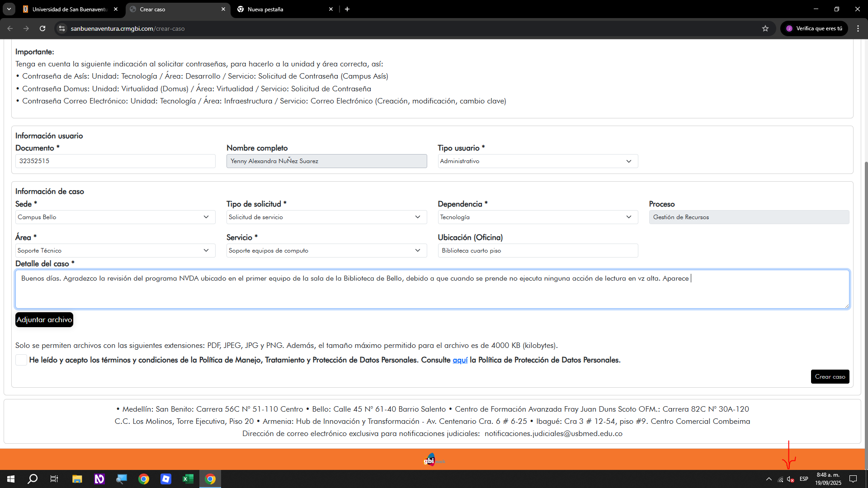
Task: Open the Windows search icon
Action: (x=33, y=479)
